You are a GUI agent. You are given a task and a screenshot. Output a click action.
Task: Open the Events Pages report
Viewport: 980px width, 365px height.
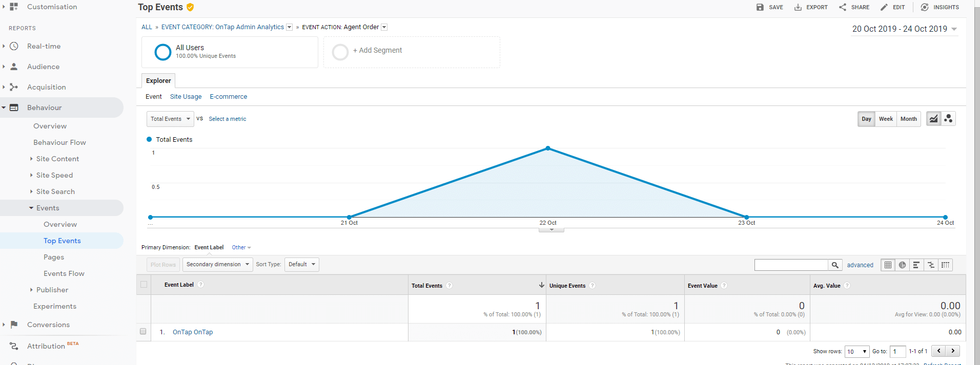54,257
